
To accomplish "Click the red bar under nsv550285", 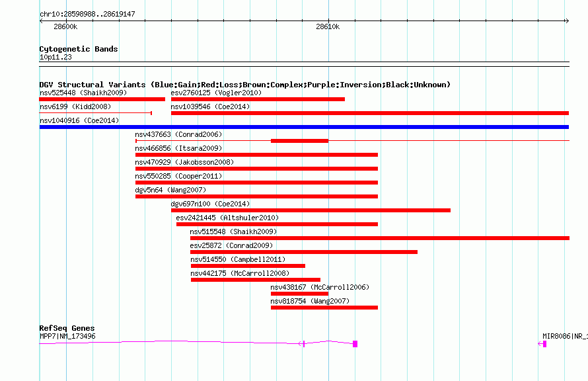I will click(256, 183).
